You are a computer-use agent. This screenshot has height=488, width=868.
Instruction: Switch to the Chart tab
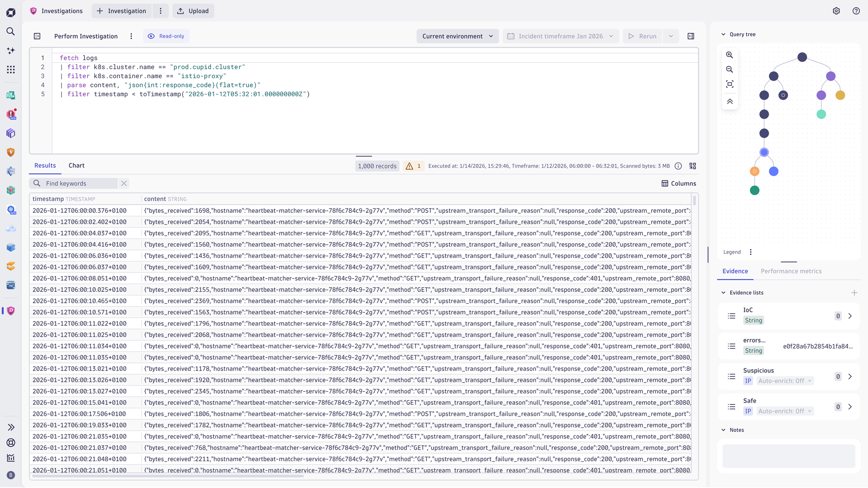point(76,165)
